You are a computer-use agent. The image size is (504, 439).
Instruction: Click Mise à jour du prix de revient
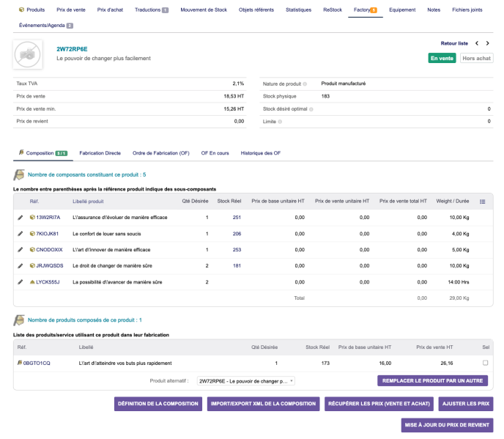pyautogui.click(x=447, y=425)
